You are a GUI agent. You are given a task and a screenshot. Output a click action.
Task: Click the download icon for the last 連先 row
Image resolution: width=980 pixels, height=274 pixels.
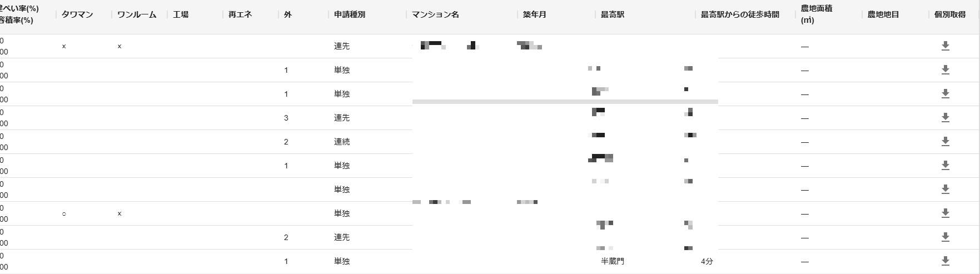tap(945, 237)
